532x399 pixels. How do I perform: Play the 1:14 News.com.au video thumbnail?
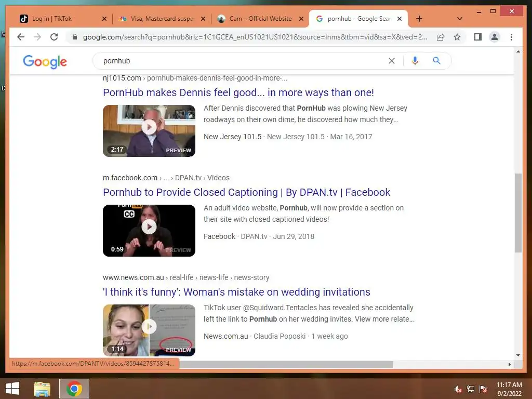pyautogui.click(x=149, y=330)
